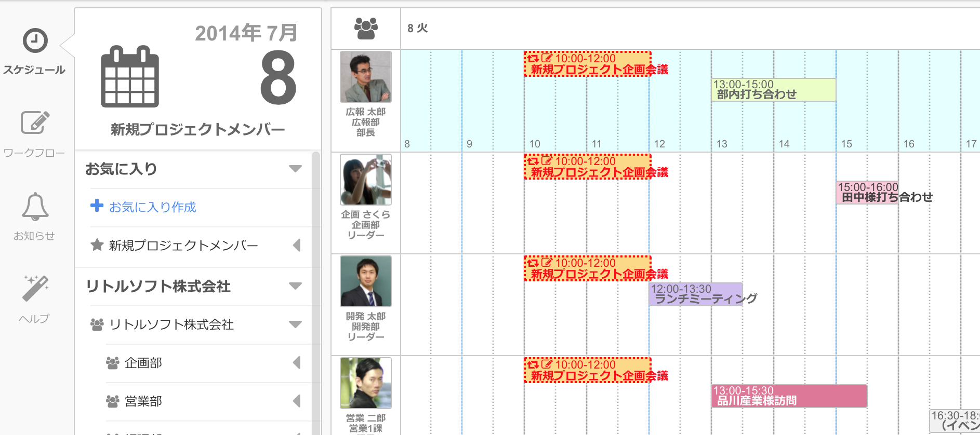Image resolution: width=980 pixels, height=435 pixels.
Task: Open ランチミーティング 12:00-13:30 event
Action: 696,294
